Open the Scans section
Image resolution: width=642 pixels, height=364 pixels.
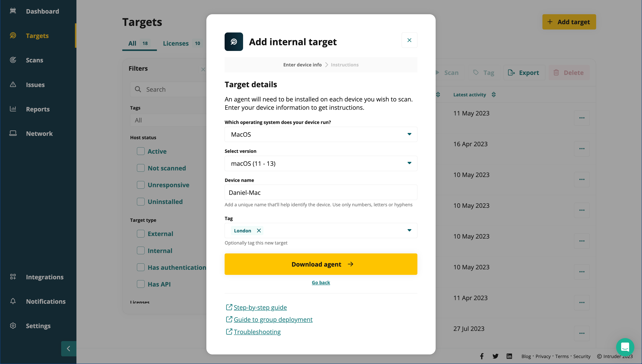pyautogui.click(x=34, y=60)
